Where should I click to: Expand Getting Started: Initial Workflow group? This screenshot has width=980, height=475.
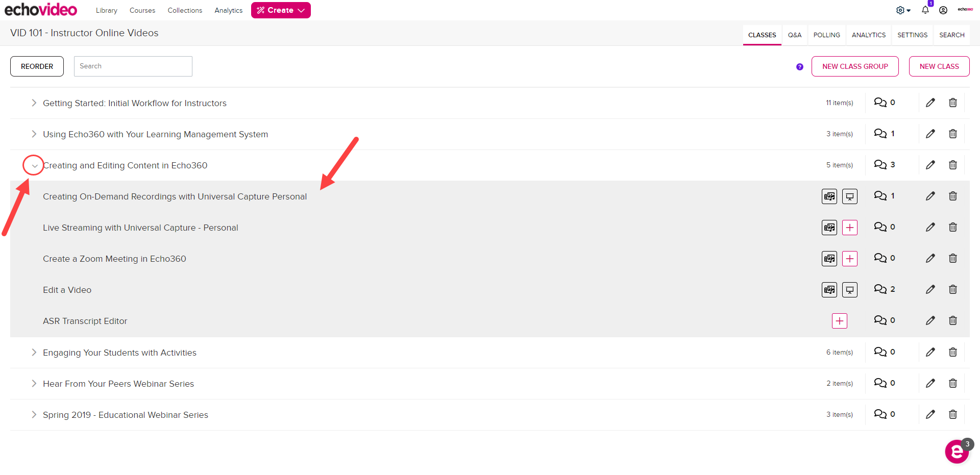pos(34,103)
